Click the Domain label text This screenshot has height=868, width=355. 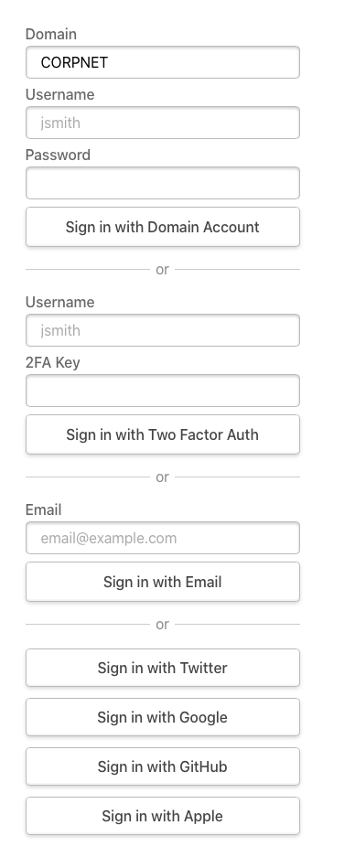pyautogui.click(x=51, y=35)
